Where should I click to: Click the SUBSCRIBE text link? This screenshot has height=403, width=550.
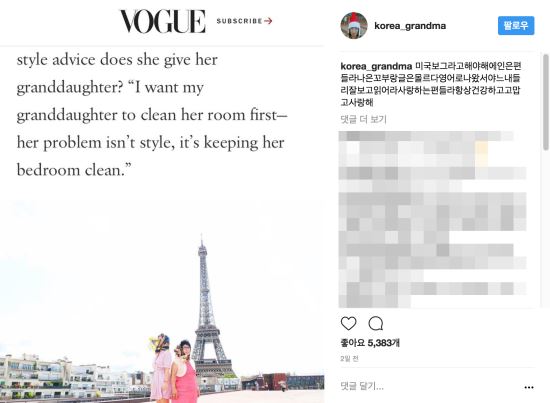[x=240, y=21]
